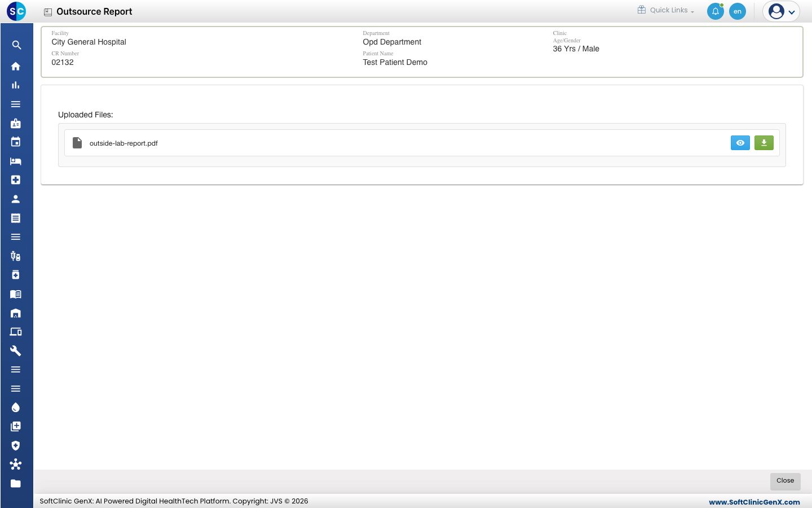Open the receipt billing icon
The height and width of the screenshot is (508, 812).
(16, 218)
